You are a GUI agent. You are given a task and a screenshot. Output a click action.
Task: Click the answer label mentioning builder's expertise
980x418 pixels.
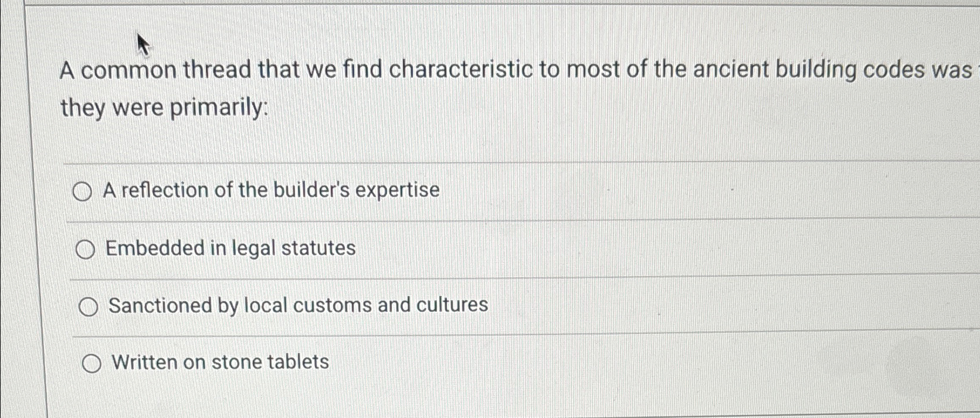tap(272, 190)
